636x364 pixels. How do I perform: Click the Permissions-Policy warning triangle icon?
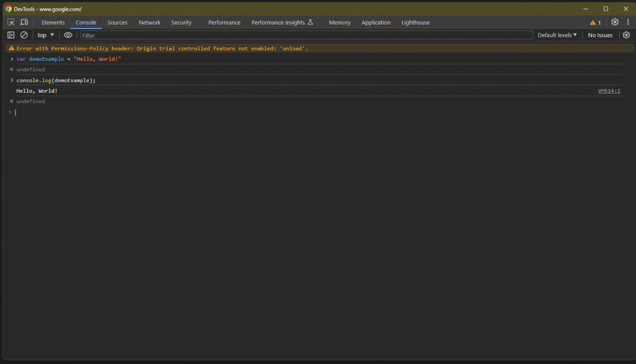11,48
